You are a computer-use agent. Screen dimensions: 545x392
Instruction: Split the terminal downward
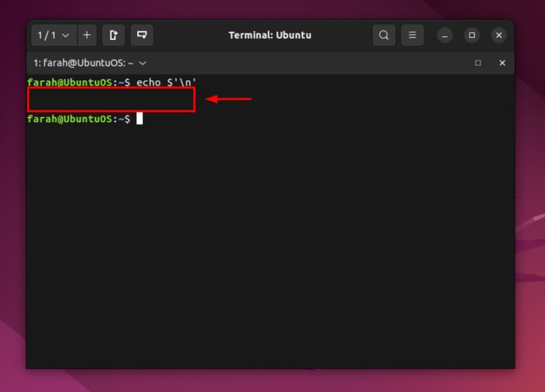coord(142,35)
